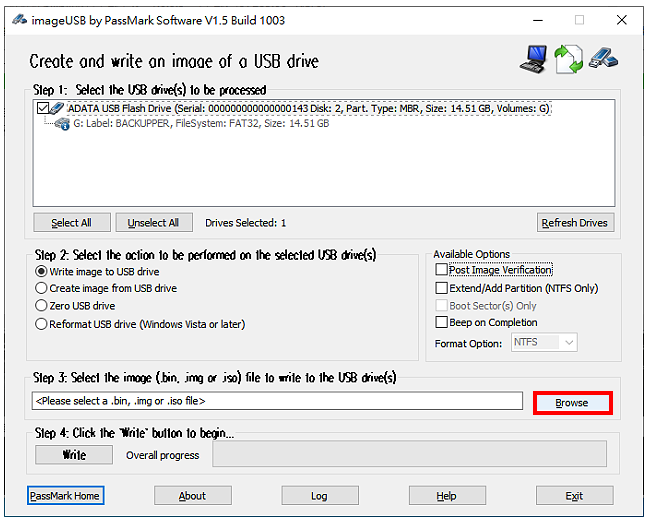Click Browse to choose an image file
This screenshot has width=648, height=520.
coord(572,403)
